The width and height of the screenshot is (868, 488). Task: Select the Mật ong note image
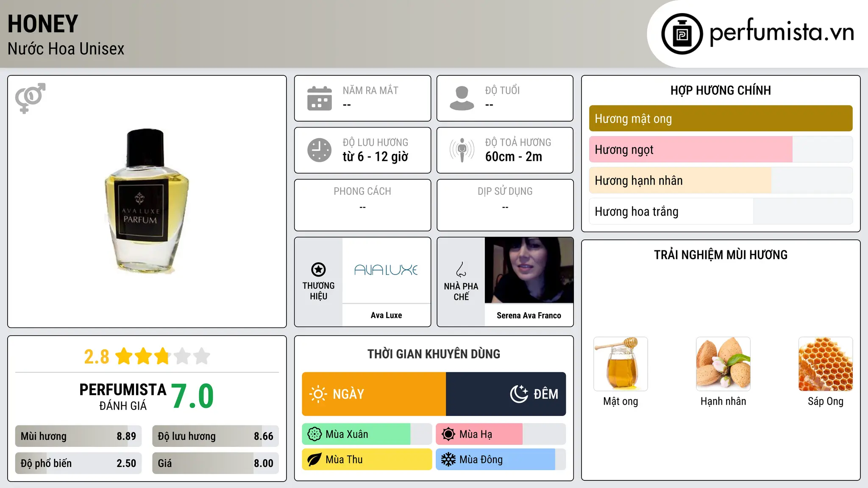click(620, 364)
